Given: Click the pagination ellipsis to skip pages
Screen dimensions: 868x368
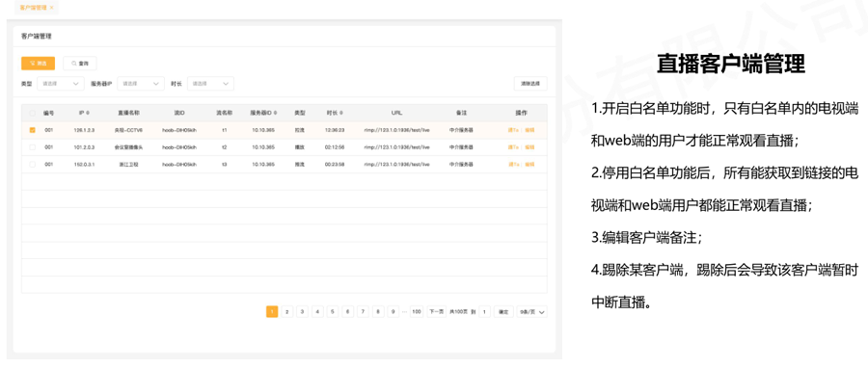Looking at the screenshot, I should [405, 311].
